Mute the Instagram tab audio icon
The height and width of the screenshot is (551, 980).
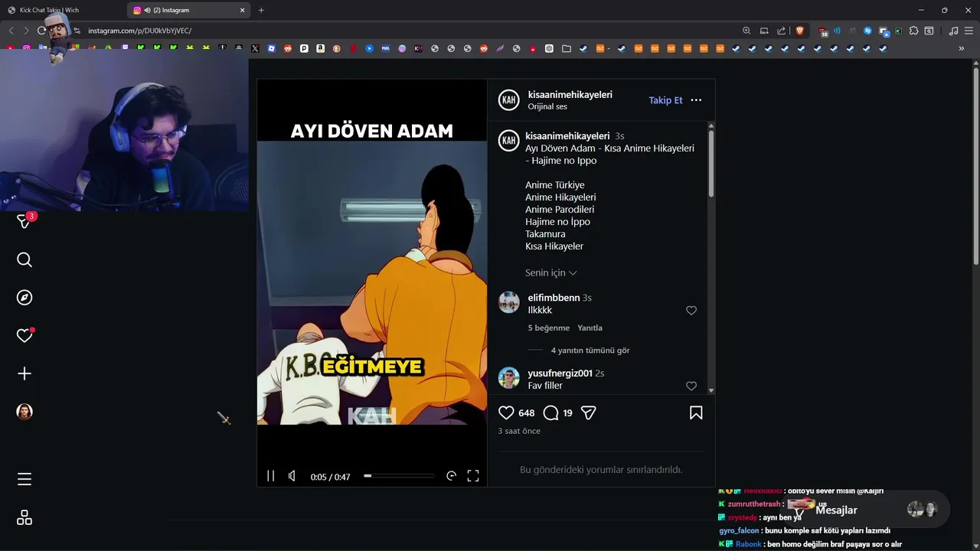147,10
